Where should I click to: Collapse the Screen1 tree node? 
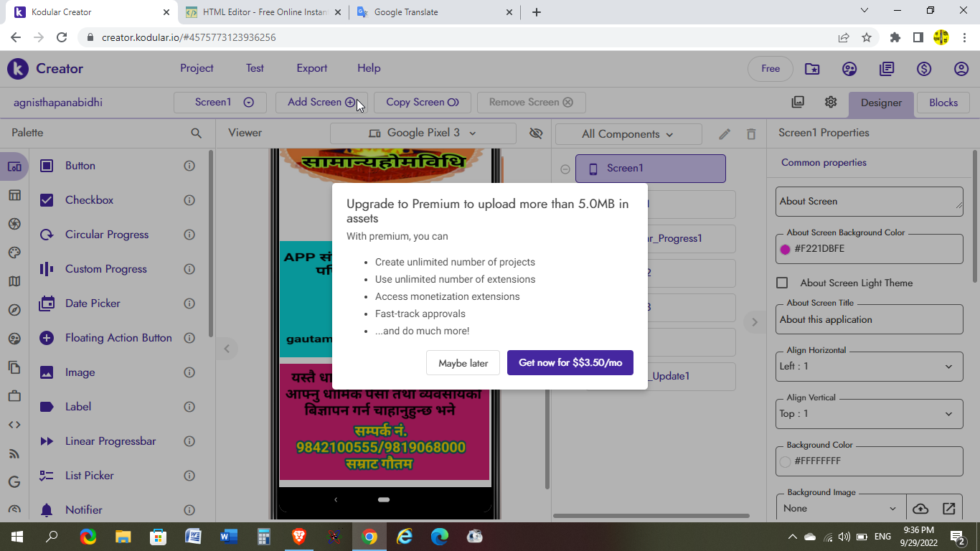click(565, 169)
